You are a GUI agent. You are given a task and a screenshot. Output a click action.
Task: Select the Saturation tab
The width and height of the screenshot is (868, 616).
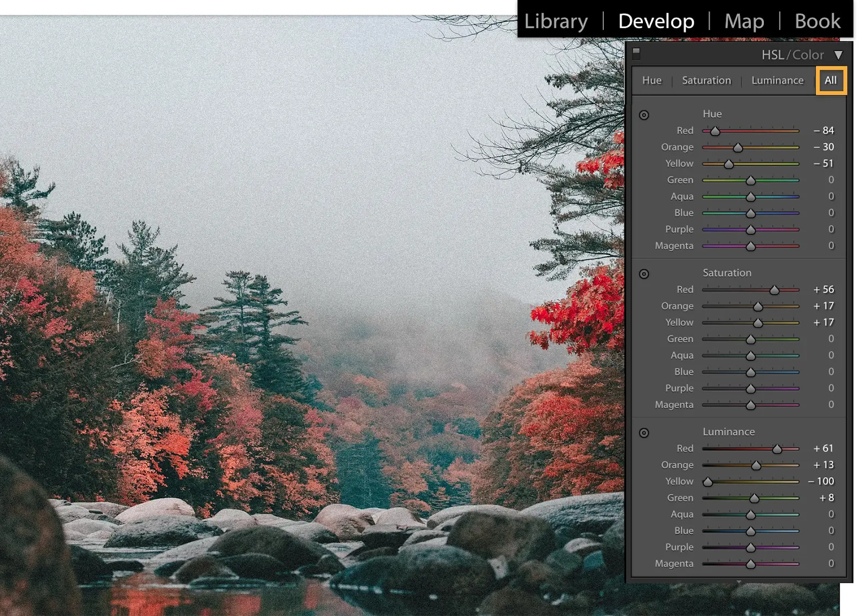[706, 80]
